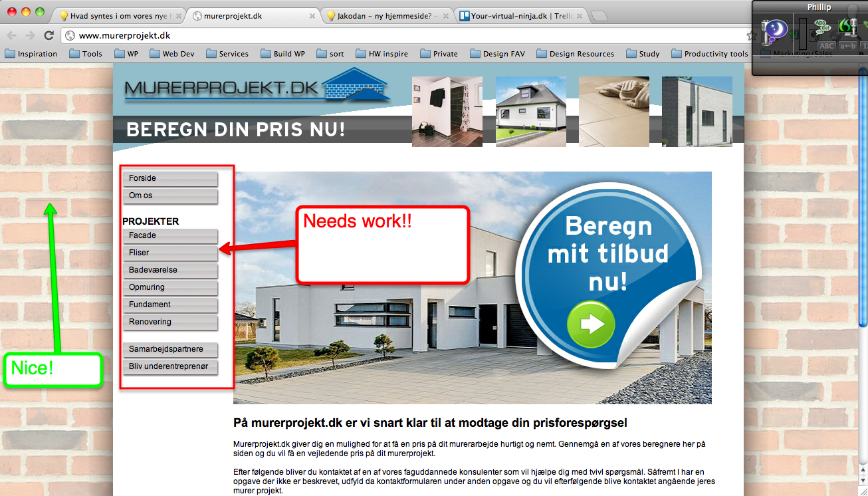The height and width of the screenshot is (496, 868).
Task: Close the murerprojekt.dk tab
Action: coord(312,16)
